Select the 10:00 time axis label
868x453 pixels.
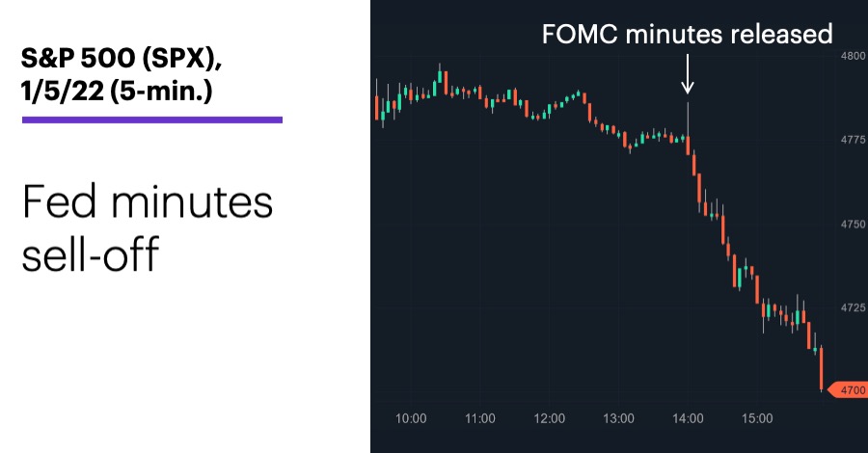pyautogui.click(x=411, y=418)
